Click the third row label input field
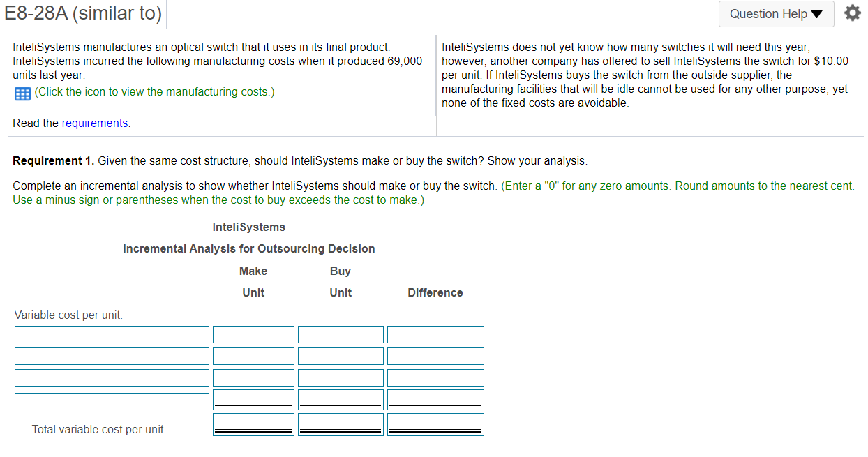The height and width of the screenshot is (457, 868). (112, 377)
